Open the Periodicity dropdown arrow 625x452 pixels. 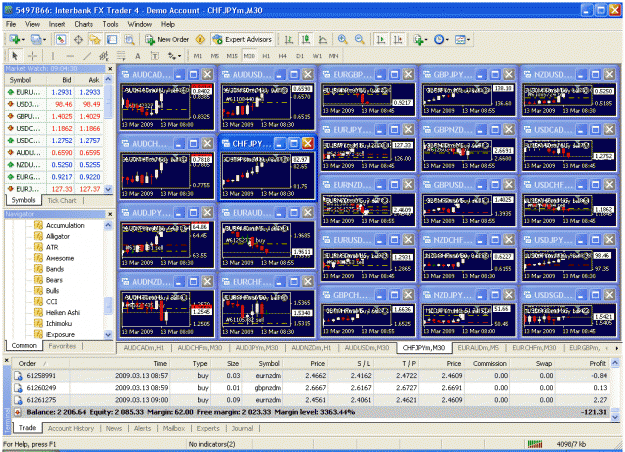tap(447, 39)
